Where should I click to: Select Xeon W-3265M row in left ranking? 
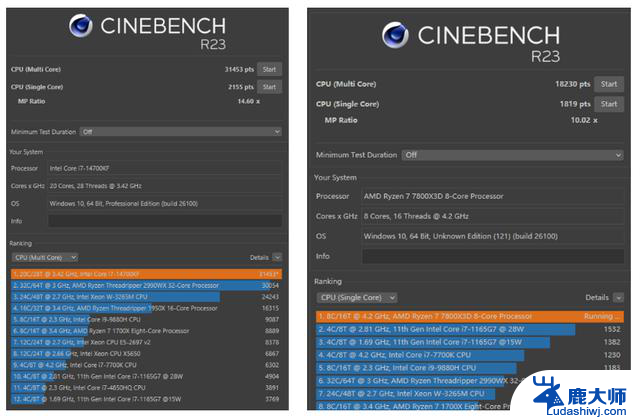(x=147, y=297)
